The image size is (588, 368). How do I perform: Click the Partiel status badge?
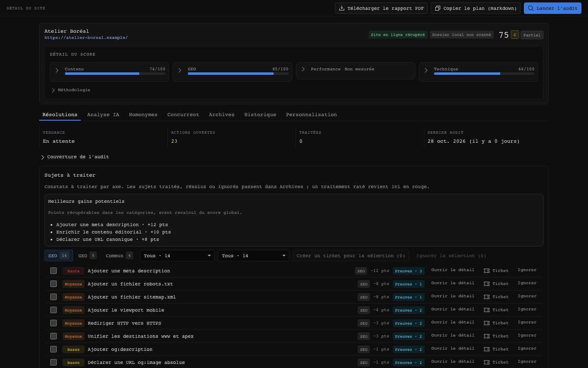pos(532,35)
